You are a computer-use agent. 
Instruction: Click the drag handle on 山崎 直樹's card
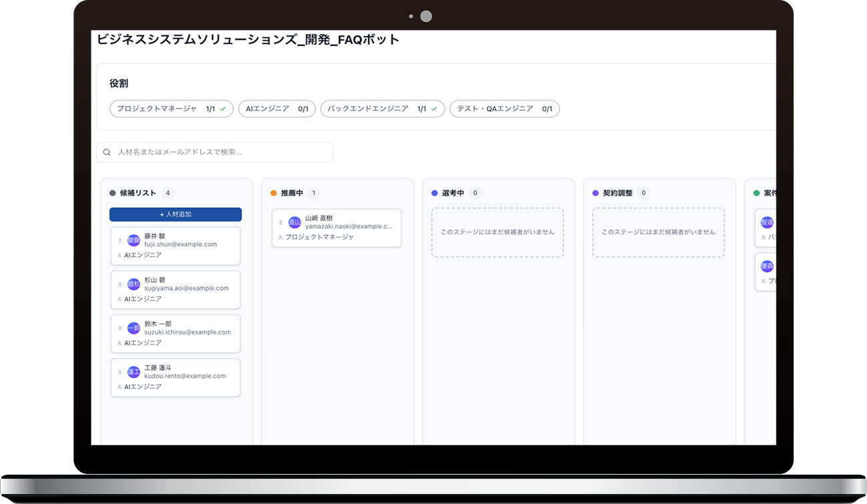click(x=281, y=223)
